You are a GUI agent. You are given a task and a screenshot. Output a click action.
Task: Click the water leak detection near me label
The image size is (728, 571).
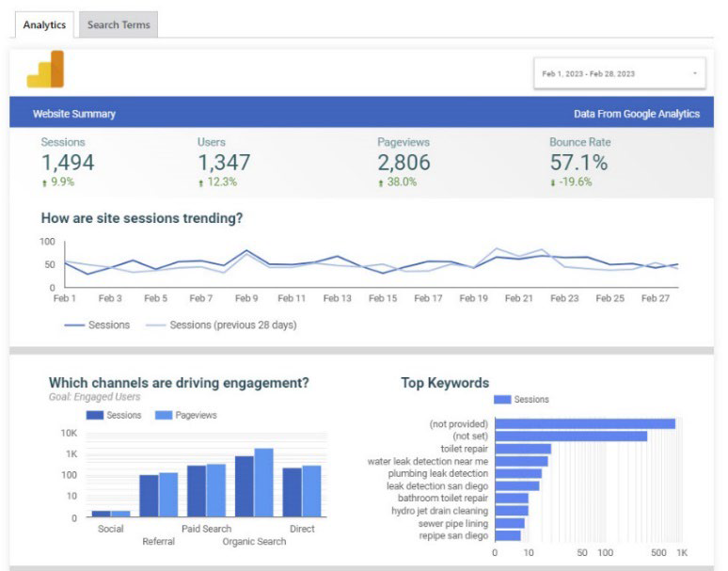pos(428,462)
